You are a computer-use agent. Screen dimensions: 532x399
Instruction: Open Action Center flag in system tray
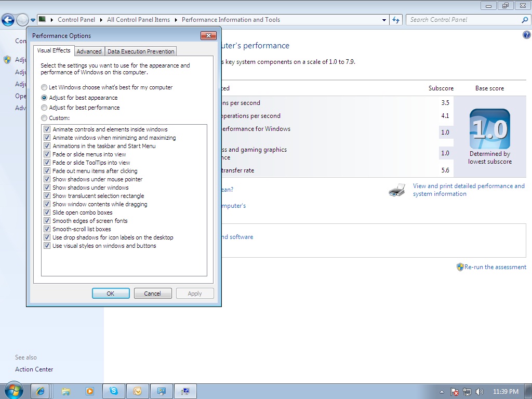pos(455,392)
